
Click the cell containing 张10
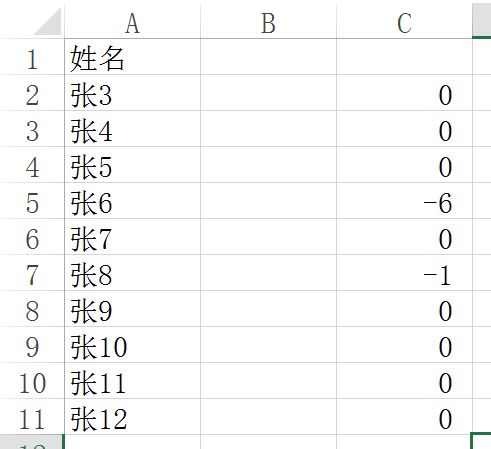coord(132,345)
